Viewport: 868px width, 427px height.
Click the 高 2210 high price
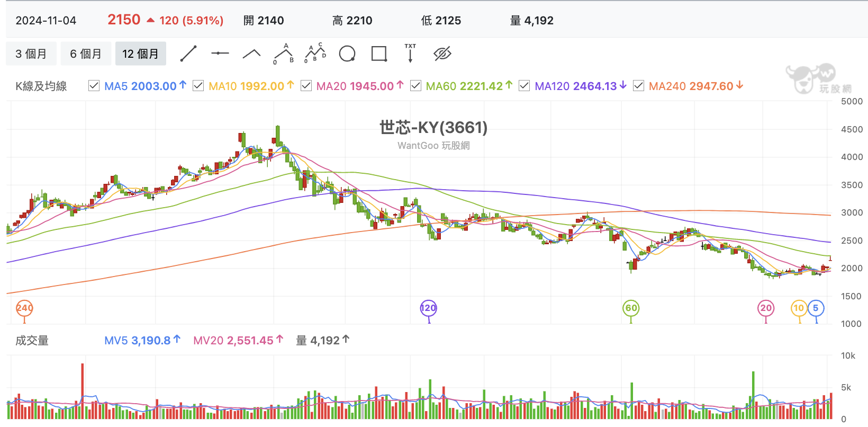click(352, 21)
